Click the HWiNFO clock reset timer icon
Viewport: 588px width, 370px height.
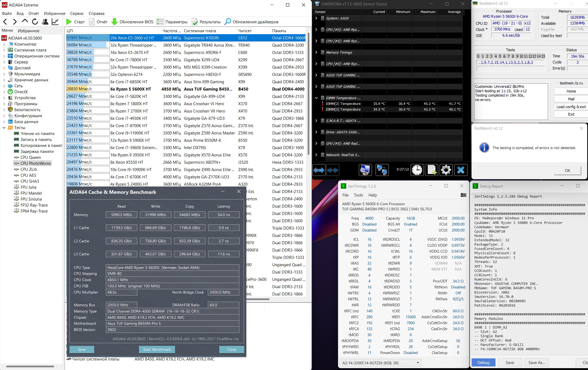coord(417,170)
